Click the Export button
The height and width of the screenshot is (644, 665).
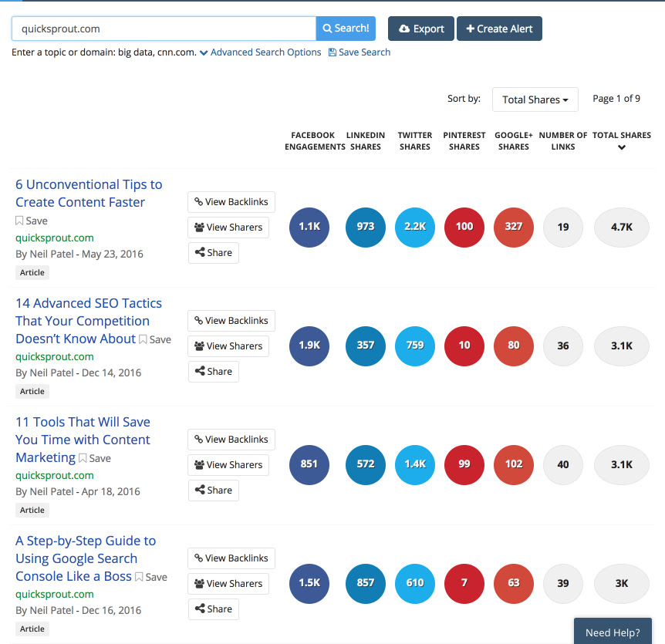[420, 29]
